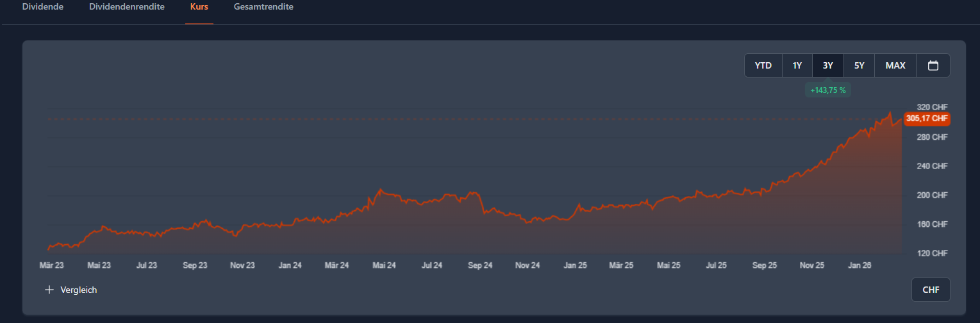Click the Vergleich comparison label

79,290
